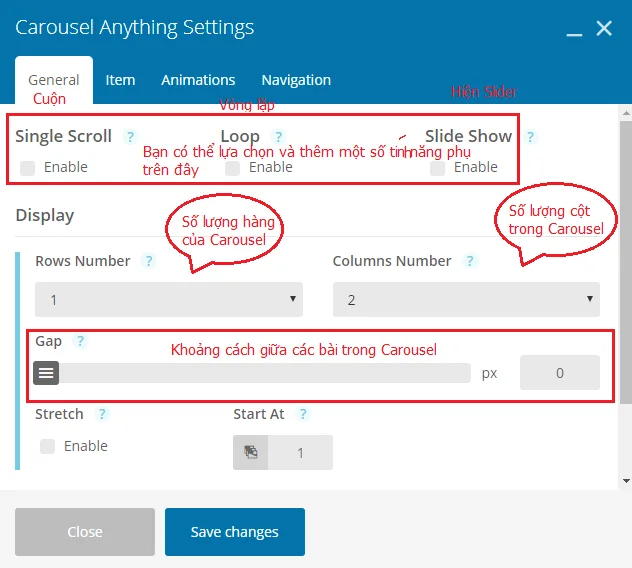Open help icon beside Single Scroll
Image resolution: width=632 pixels, height=568 pixels.
[130, 137]
